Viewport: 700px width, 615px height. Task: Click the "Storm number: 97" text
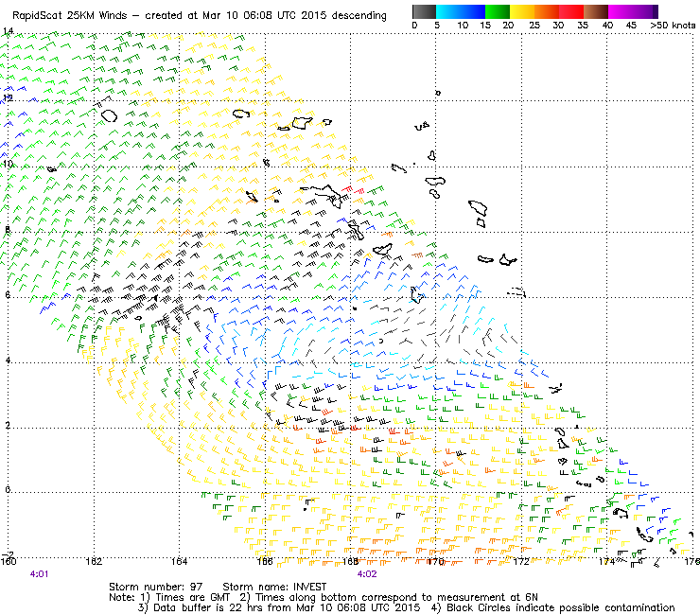pos(156,587)
